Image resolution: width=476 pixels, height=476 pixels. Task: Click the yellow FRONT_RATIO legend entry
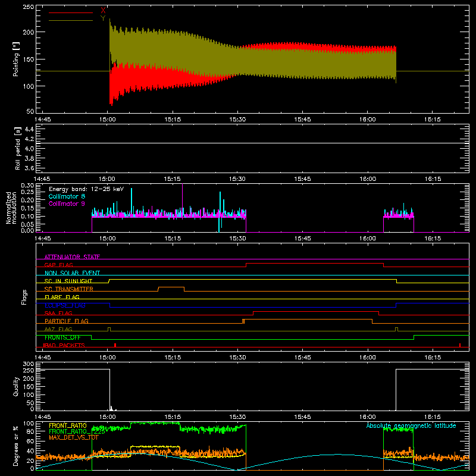(x=68, y=425)
